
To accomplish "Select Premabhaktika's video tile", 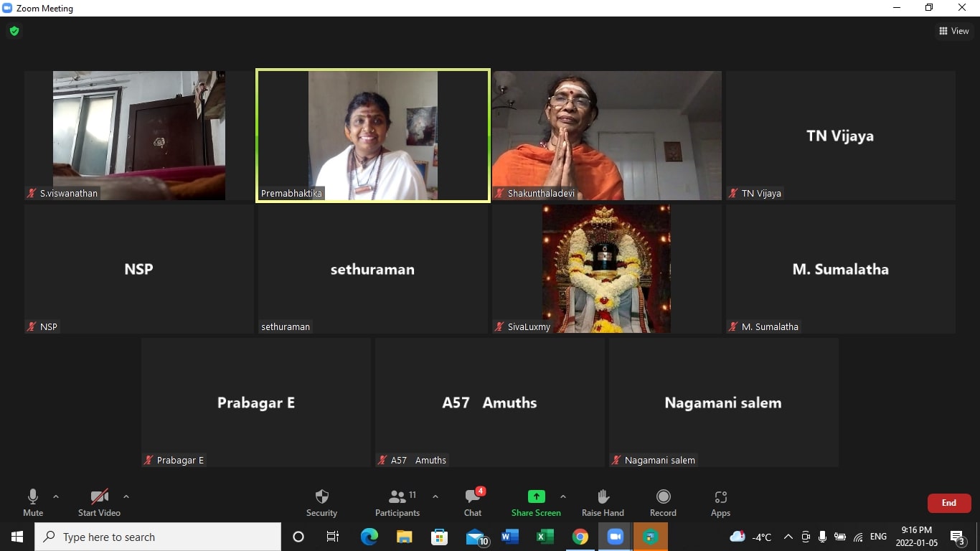I will [x=373, y=136].
